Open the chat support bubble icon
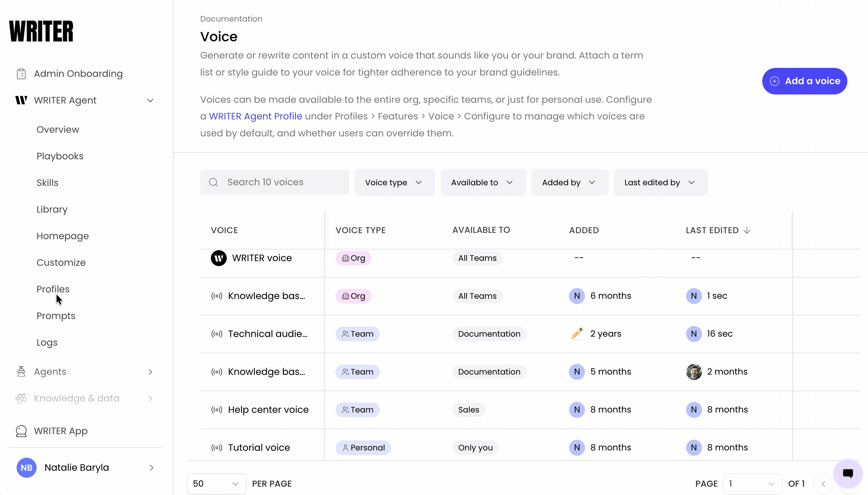 tap(848, 473)
